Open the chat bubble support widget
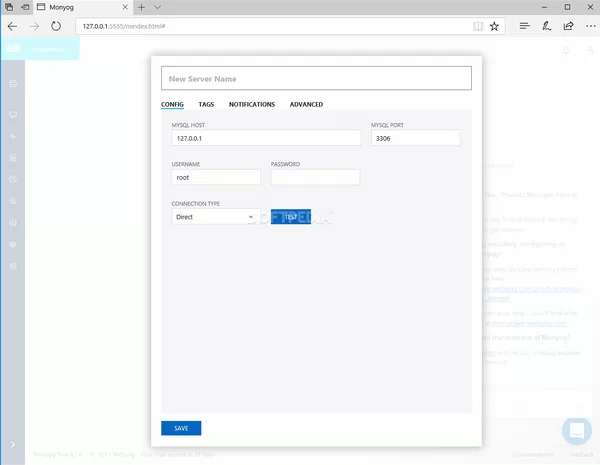Viewport: 600px width, 465px height. click(577, 431)
